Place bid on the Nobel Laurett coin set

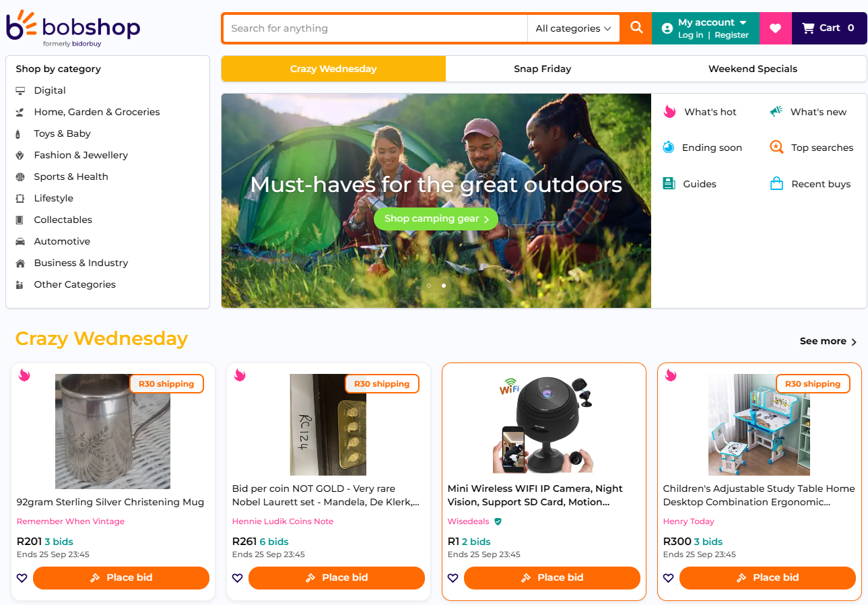pyautogui.click(x=337, y=578)
